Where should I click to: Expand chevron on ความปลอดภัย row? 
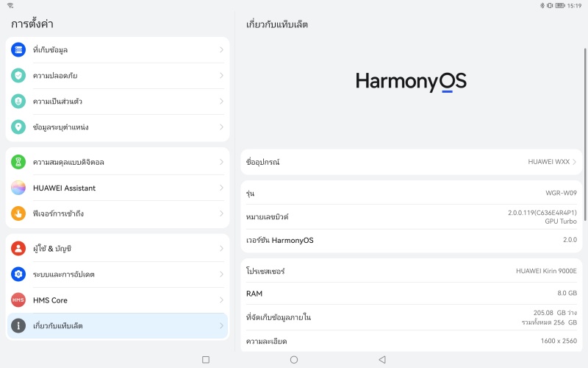coord(221,76)
